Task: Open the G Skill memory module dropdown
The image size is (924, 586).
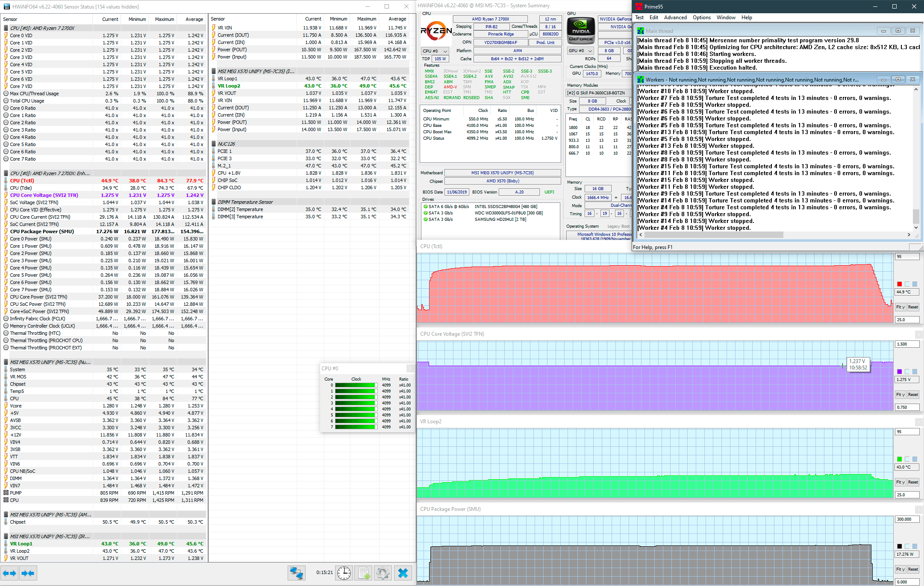Action: (x=598, y=93)
